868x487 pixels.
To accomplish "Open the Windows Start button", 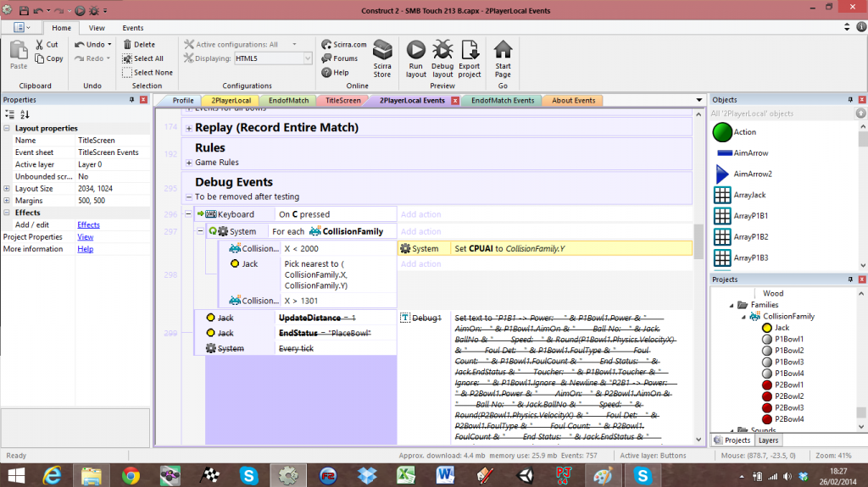I will [x=16, y=475].
